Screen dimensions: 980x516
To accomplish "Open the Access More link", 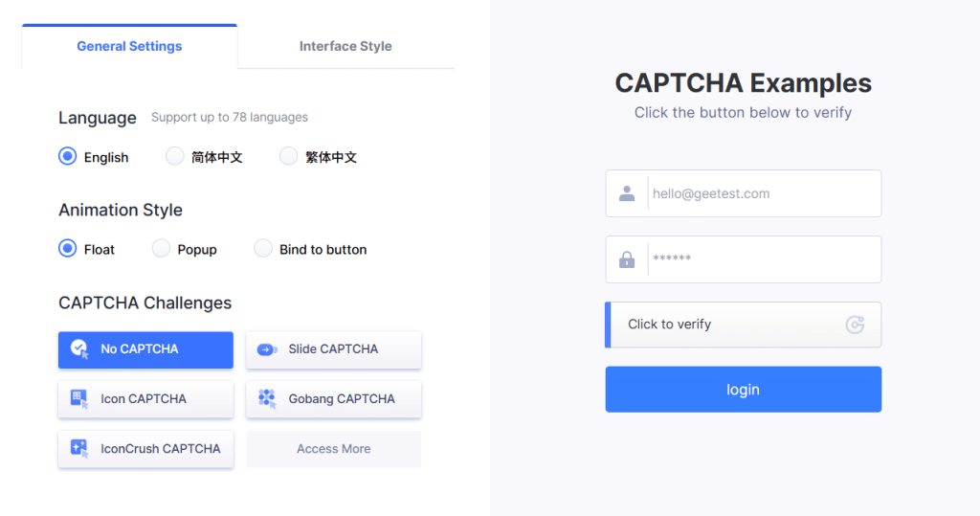I will pyautogui.click(x=334, y=449).
